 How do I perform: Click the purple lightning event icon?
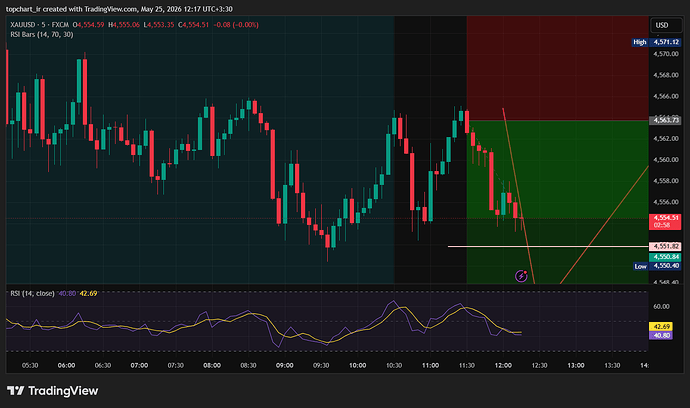[521, 276]
